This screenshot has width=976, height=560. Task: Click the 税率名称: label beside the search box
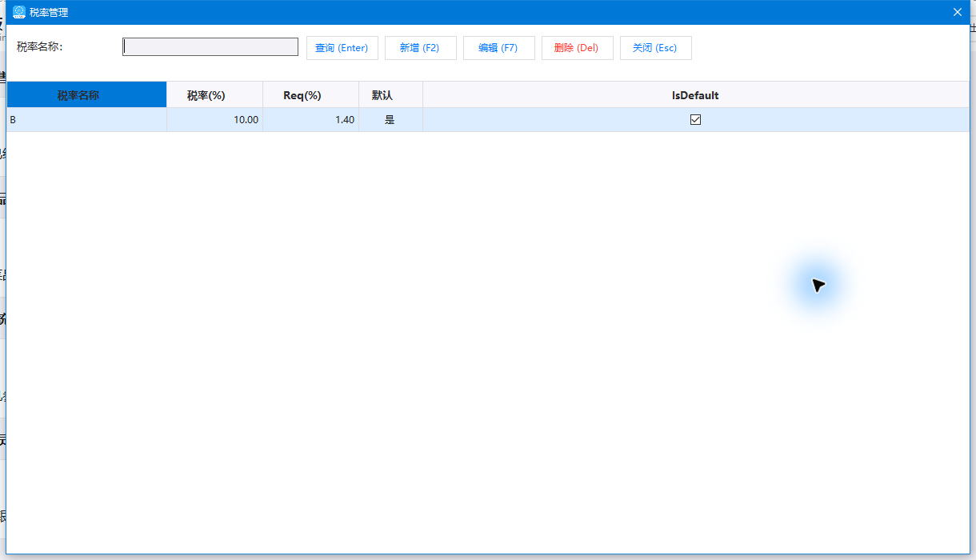[40, 47]
